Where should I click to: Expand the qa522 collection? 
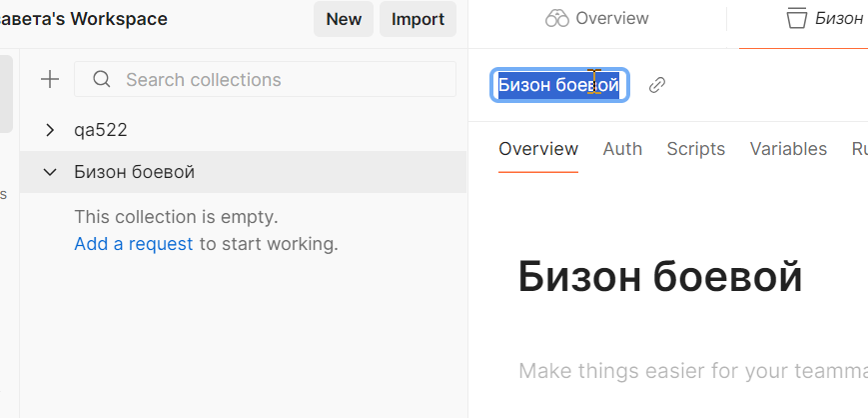50,130
